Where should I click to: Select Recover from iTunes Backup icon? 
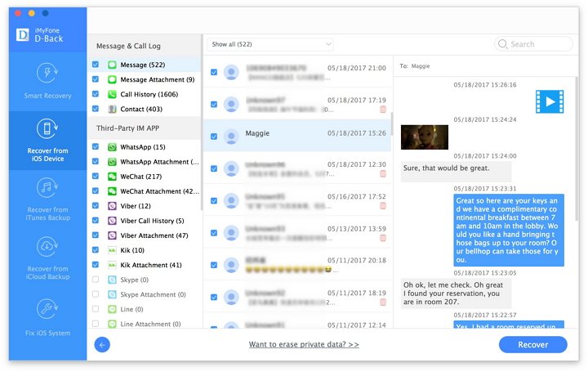pyautogui.click(x=47, y=190)
